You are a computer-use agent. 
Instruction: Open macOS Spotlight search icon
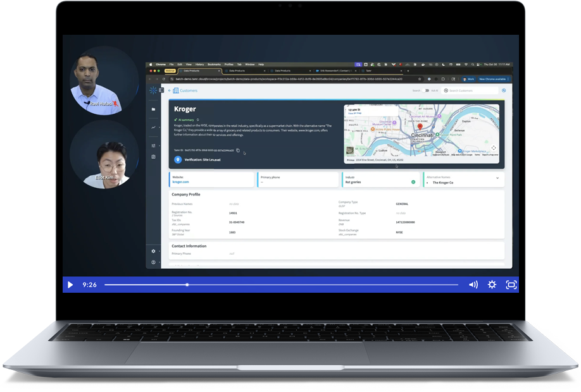472,64
